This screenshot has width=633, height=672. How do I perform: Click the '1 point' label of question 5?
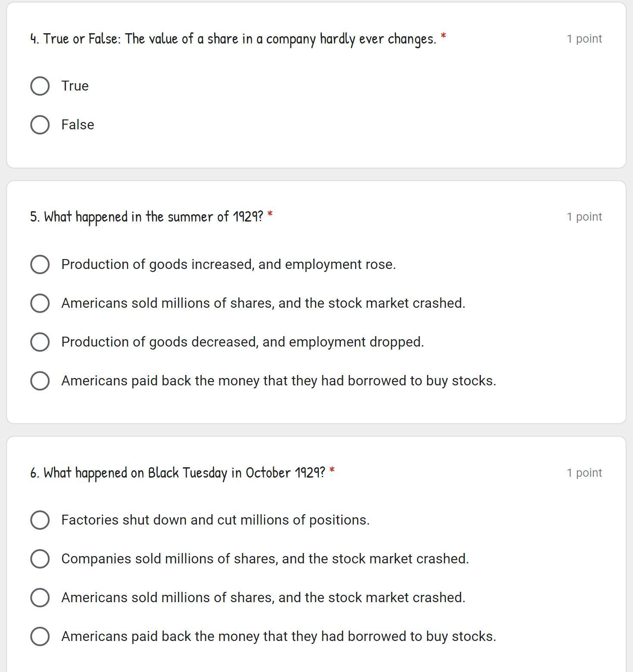[584, 217]
